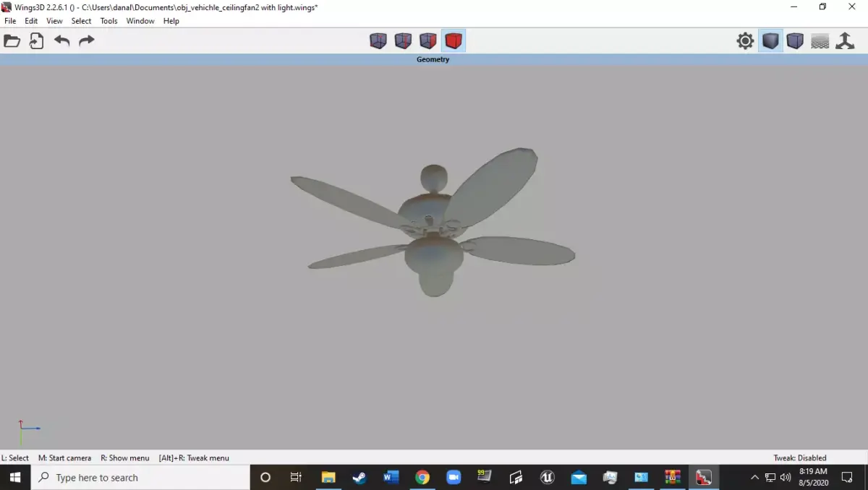Screen dimensions: 868x490
Task: Toggle the axes display
Action: (x=845, y=41)
